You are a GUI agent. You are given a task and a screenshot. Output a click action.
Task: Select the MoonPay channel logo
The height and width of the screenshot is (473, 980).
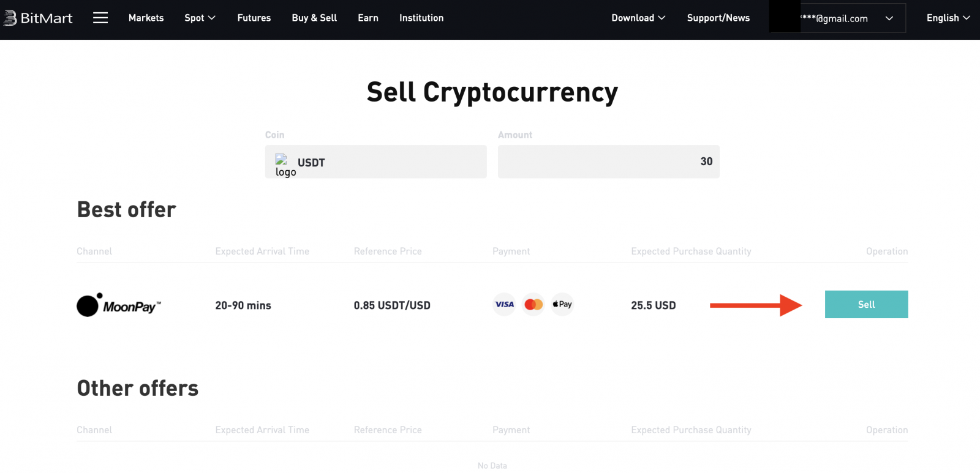[x=118, y=305]
